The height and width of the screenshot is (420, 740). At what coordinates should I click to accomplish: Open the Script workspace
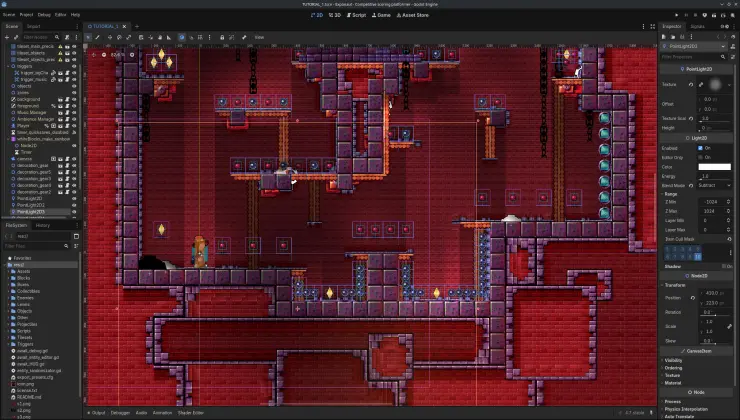(x=356, y=15)
